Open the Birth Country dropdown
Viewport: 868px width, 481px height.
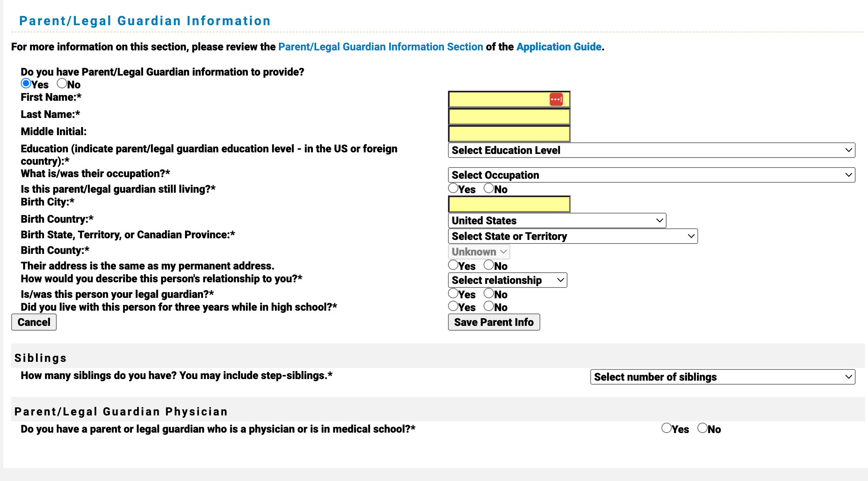tap(556, 220)
